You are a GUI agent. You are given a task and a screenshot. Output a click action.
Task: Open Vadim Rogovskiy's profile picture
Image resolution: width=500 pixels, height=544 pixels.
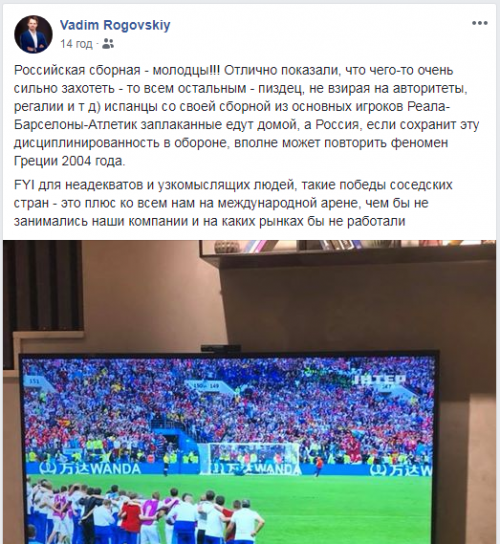click(33, 34)
